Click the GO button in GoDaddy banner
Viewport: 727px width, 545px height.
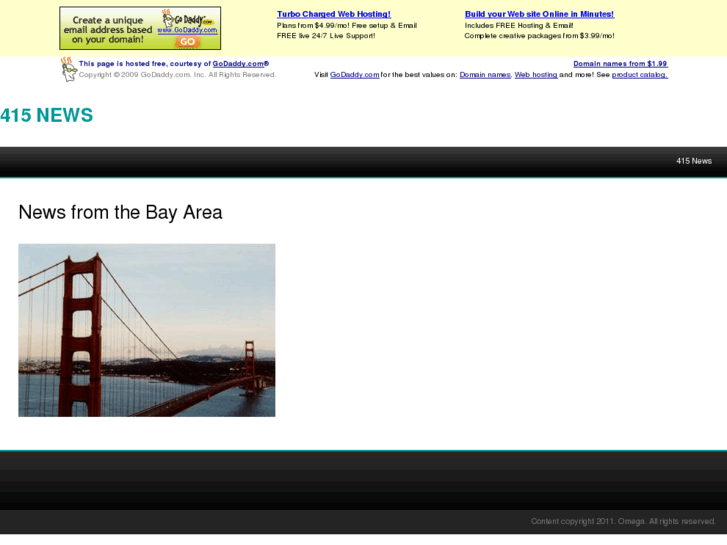click(187, 42)
